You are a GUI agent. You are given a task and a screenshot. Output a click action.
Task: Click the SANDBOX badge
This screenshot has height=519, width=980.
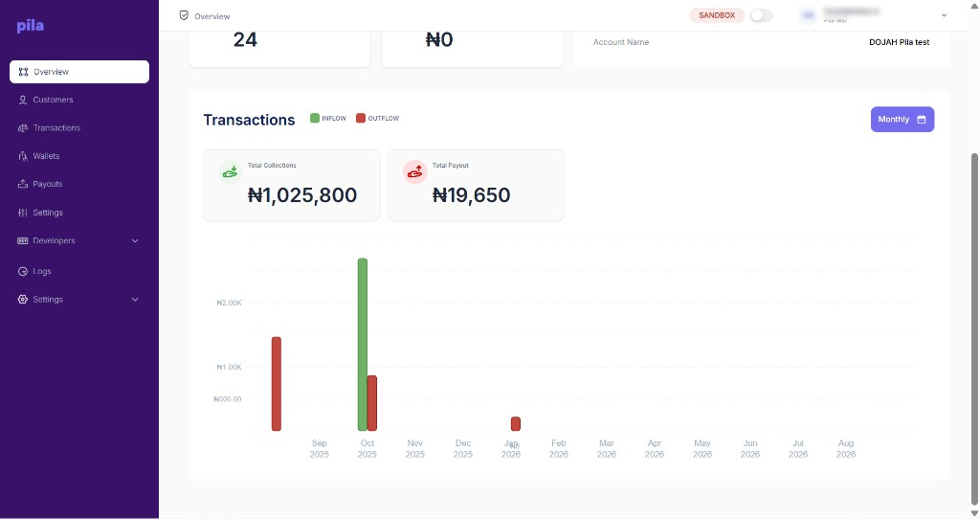[717, 15]
